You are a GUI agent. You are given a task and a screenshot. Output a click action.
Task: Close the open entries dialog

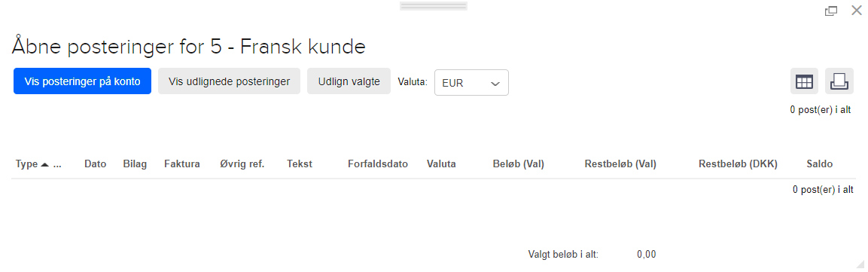coord(856,10)
